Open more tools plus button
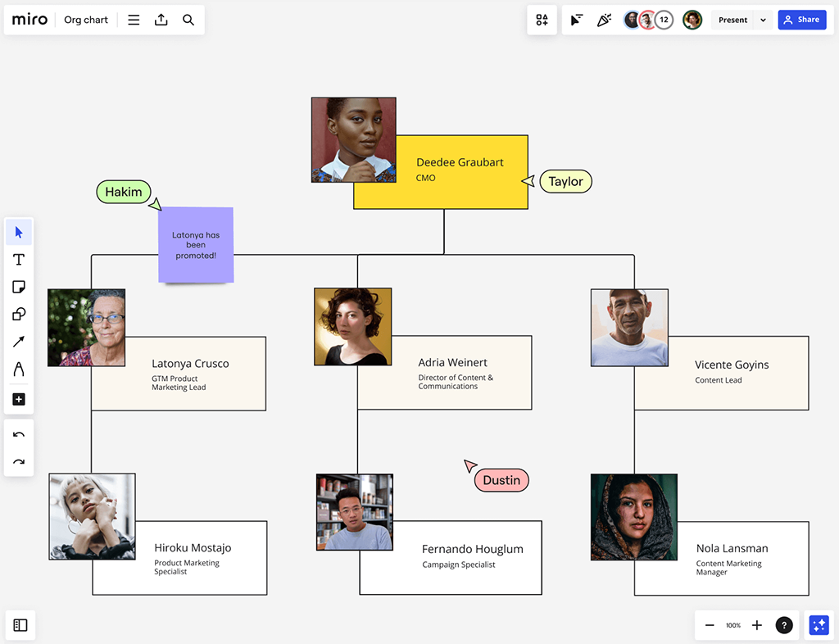This screenshot has height=644, width=839. pos(19,399)
